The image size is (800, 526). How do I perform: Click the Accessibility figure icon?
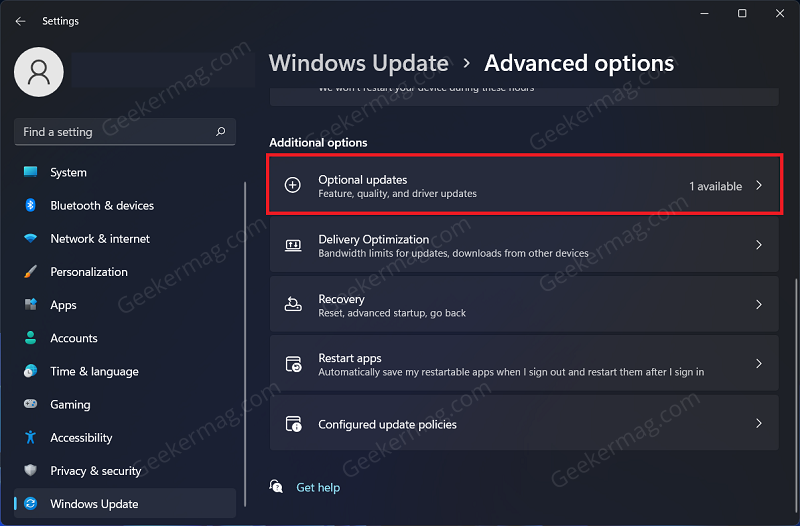31,437
